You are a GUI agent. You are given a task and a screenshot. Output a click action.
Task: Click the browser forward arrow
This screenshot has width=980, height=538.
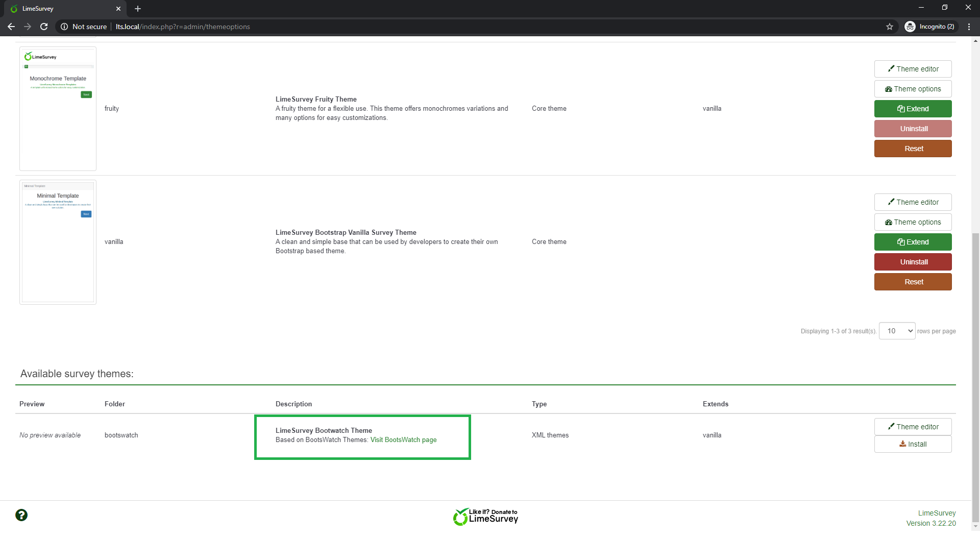(28, 27)
